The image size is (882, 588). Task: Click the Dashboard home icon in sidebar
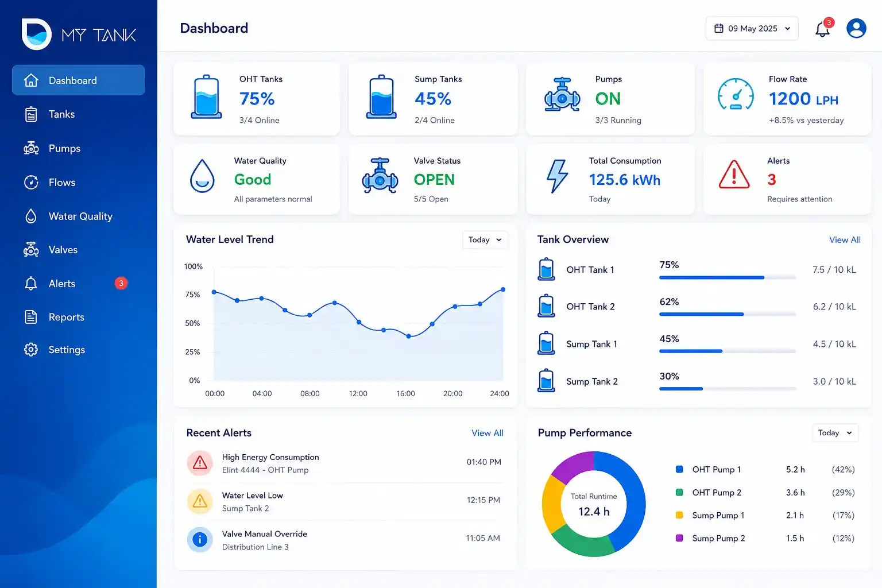pos(31,80)
